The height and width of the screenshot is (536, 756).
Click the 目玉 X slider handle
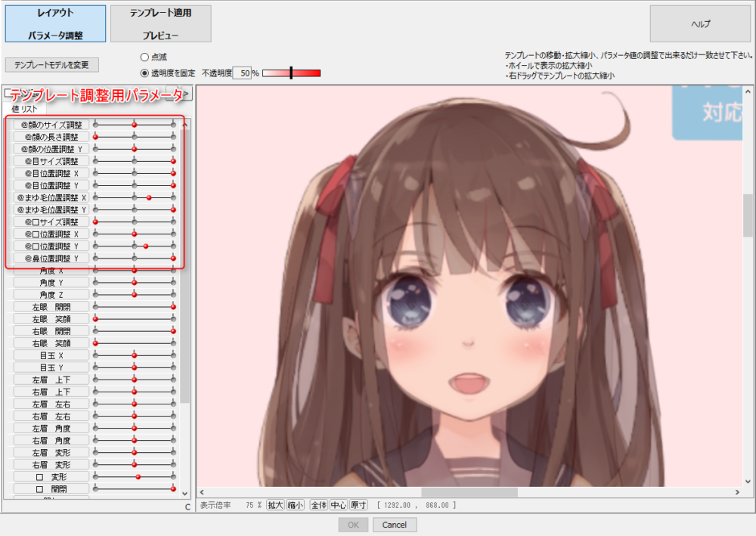[x=135, y=355]
